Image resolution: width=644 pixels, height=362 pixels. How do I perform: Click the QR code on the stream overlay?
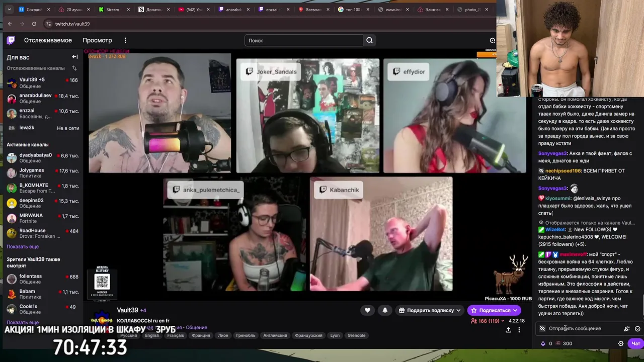click(x=102, y=282)
